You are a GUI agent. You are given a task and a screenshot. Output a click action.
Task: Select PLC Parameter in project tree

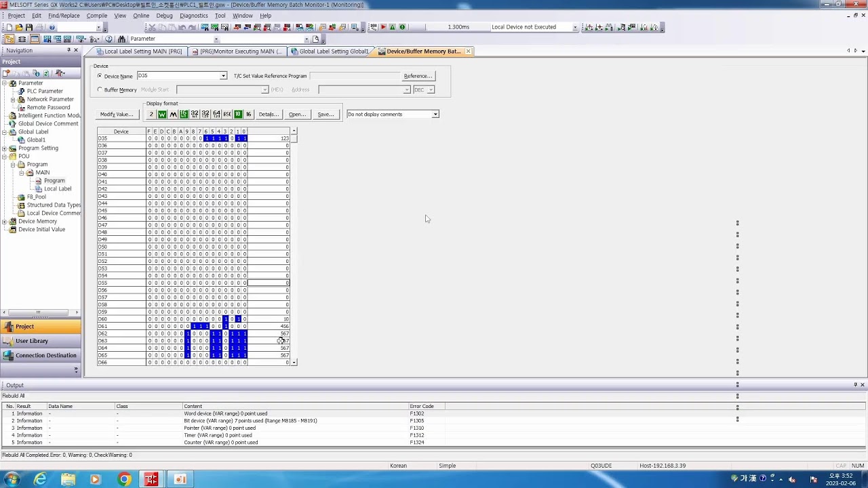[x=45, y=91]
